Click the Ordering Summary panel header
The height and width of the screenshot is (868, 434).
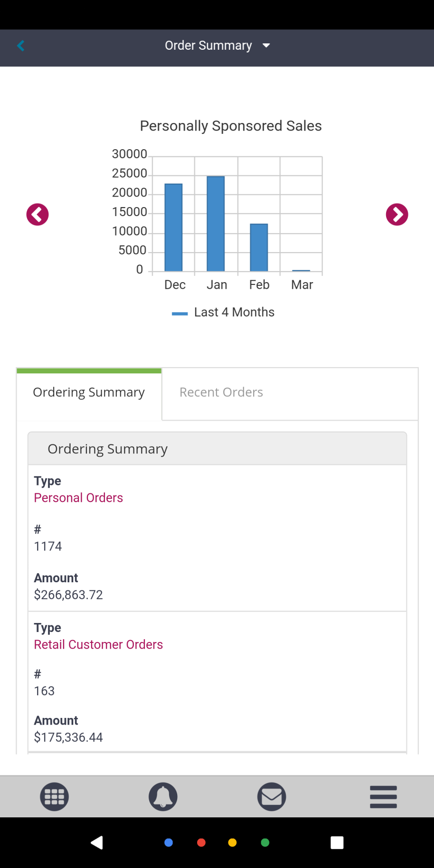(217, 449)
